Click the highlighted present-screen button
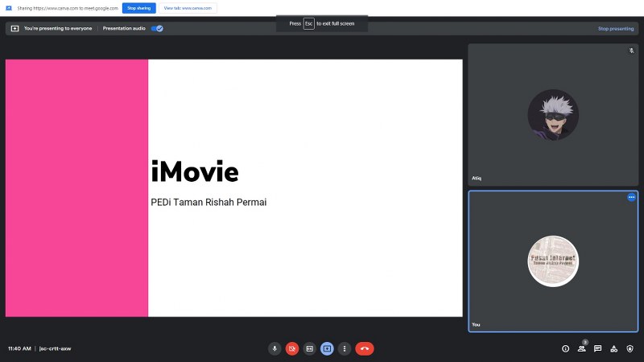The image size is (644, 362). pos(327,348)
